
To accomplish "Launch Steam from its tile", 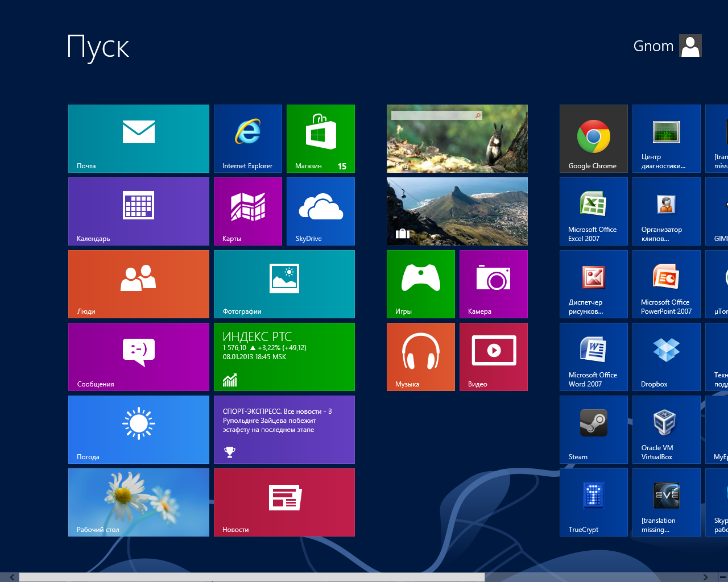I will (594, 430).
